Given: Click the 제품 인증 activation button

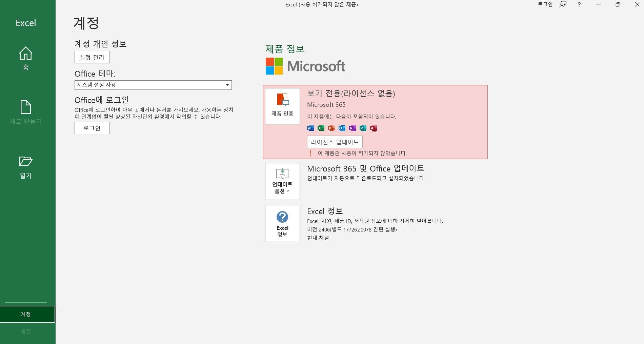Looking at the screenshot, I should pos(282,106).
